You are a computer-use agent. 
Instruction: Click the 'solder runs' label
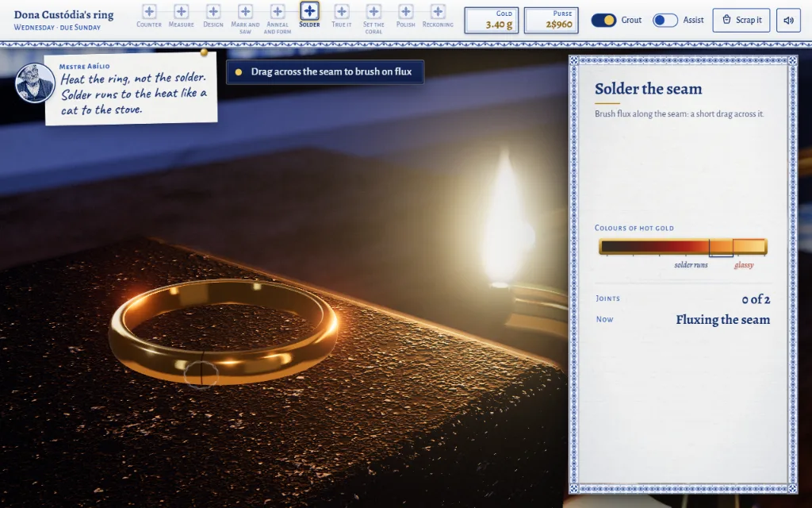click(x=691, y=265)
